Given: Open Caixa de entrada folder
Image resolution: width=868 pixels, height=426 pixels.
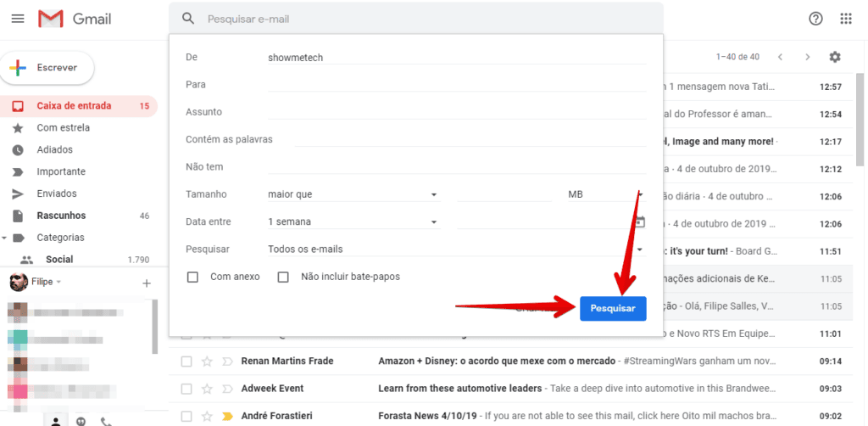Looking at the screenshot, I should coord(79,106).
